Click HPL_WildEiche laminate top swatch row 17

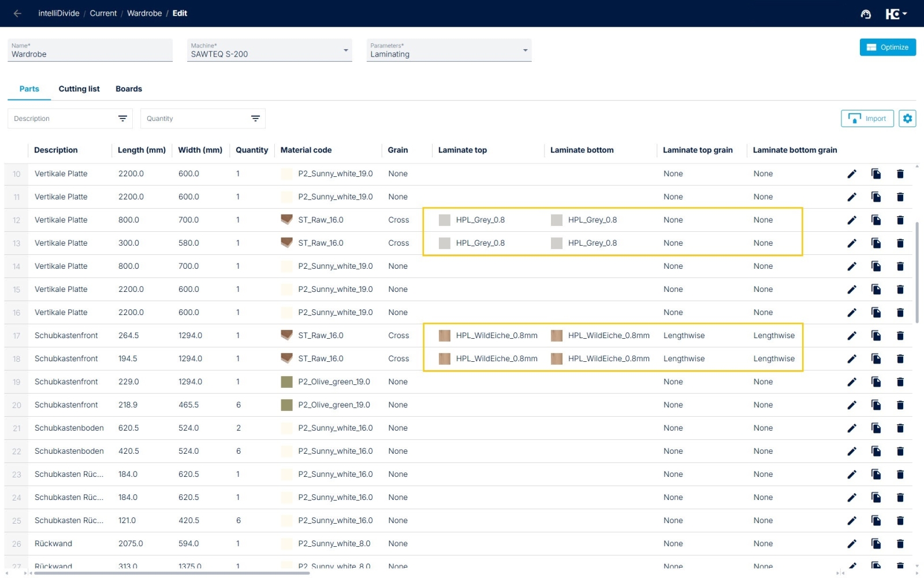click(x=445, y=336)
